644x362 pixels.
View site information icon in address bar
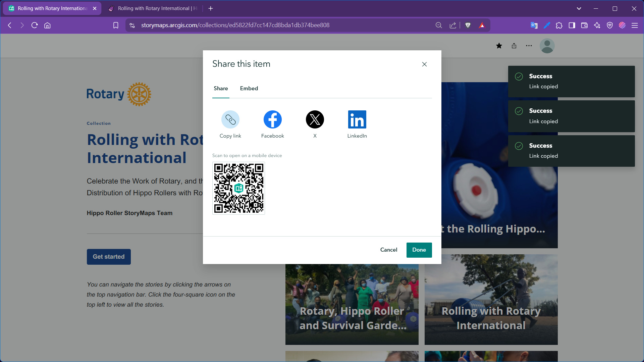point(132,25)
